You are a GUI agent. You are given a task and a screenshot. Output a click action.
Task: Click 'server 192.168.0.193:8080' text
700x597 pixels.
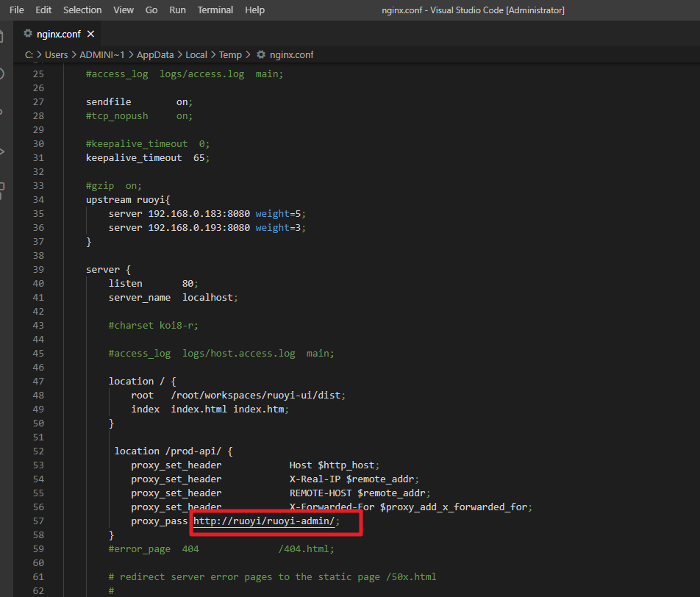point(179,228)
